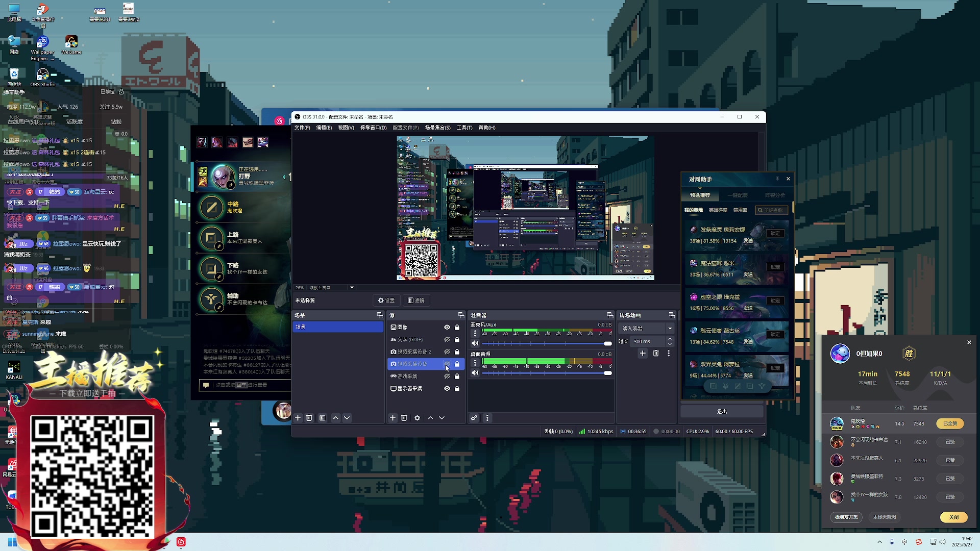Switch to 预选推荐 tab in 对局助手
The image size is (980, 551).
700,195
